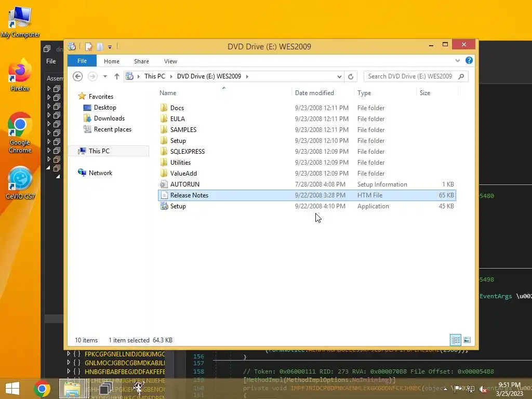Show hidden tray icons arrow
532x399 pixels.
pos(445,389)
